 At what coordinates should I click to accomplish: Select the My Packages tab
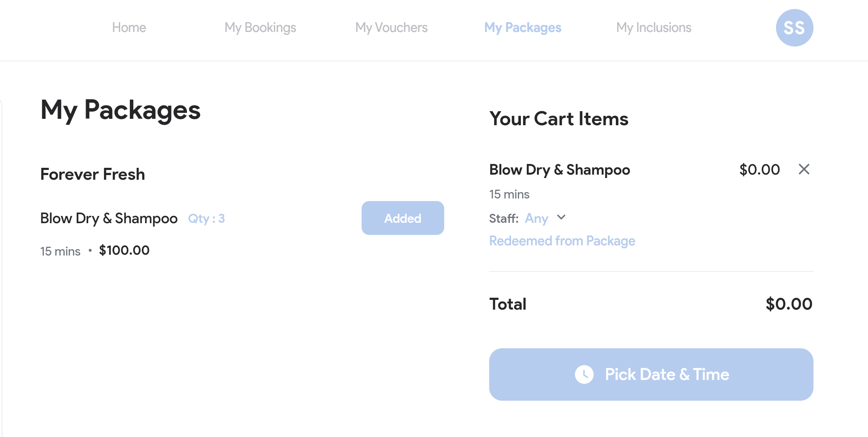click(523, 28)
